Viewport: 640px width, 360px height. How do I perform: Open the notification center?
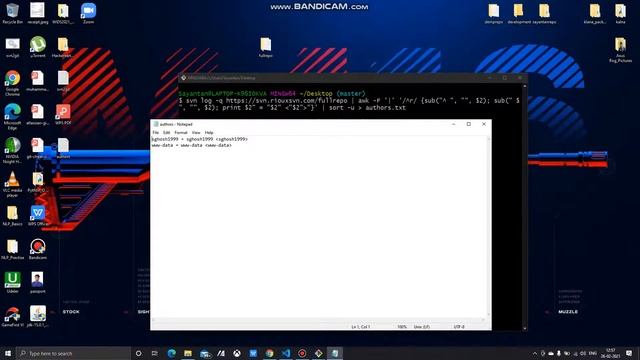629,353
